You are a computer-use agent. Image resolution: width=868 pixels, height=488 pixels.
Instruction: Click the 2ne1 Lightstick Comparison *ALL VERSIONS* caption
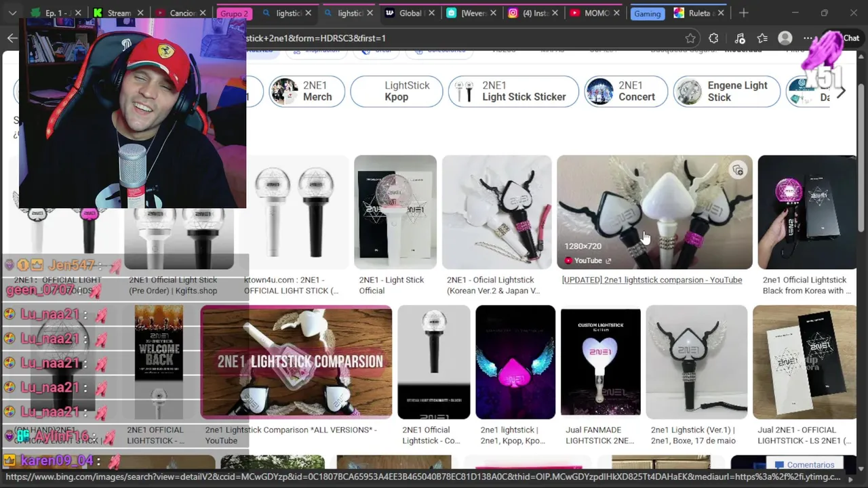[x=291, y=435]
